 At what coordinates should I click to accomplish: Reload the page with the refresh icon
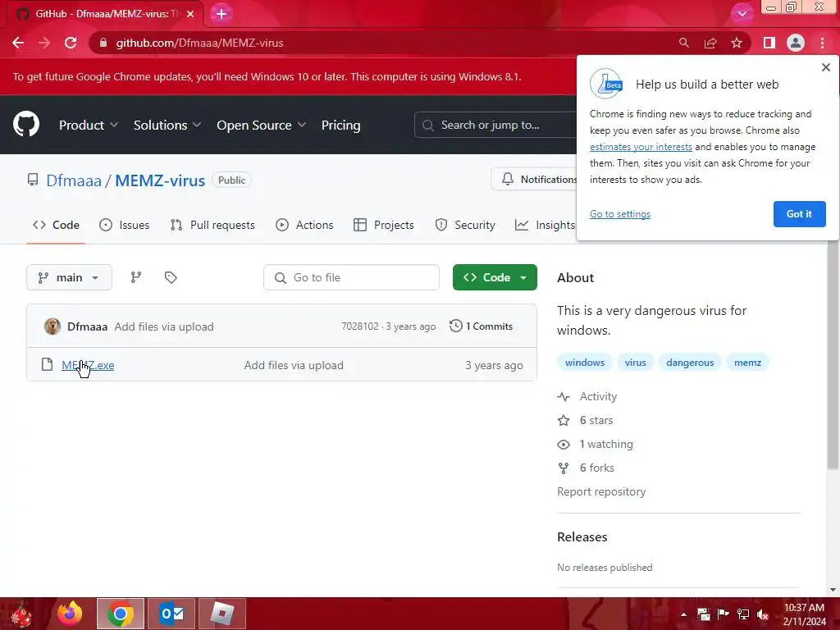tap(71, 43)
